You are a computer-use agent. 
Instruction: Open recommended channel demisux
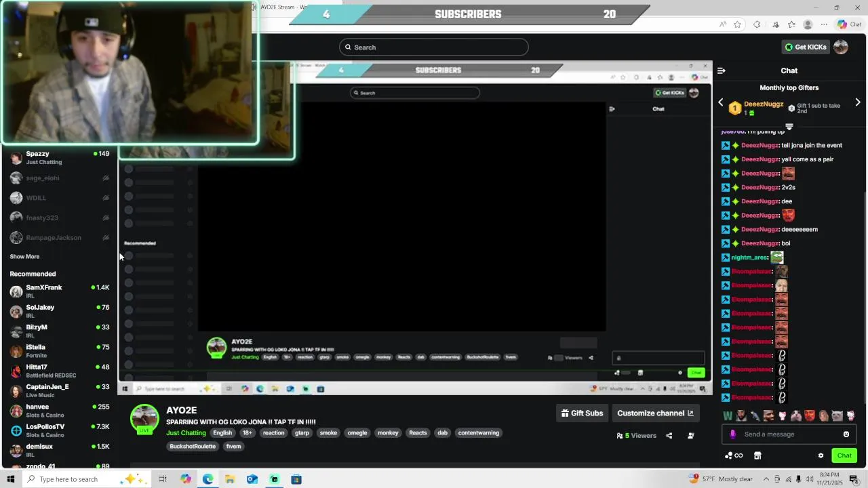pyautogui.click(x=59, y=450)
